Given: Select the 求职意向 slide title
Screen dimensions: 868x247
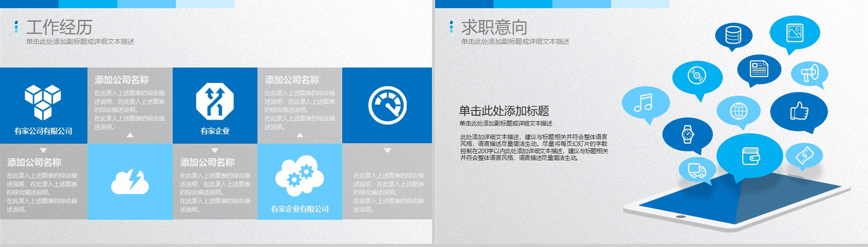Looking at the screenshot, I should (x=494, y=27).
